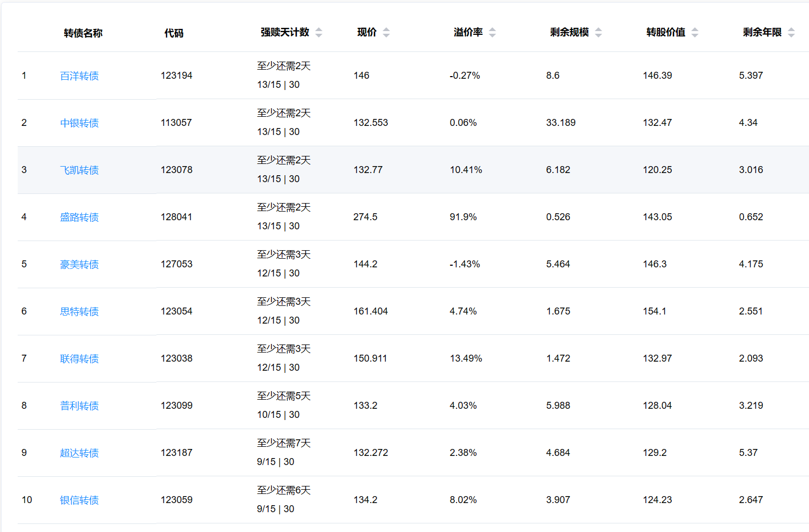Click the 普利转债 bond link

pos(79,406)
